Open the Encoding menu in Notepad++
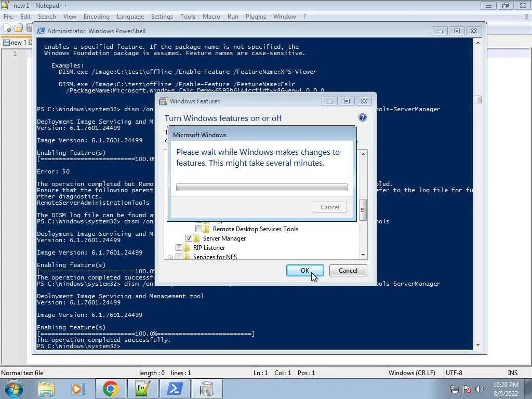This screenshot has width=532, height=399. 96,17
